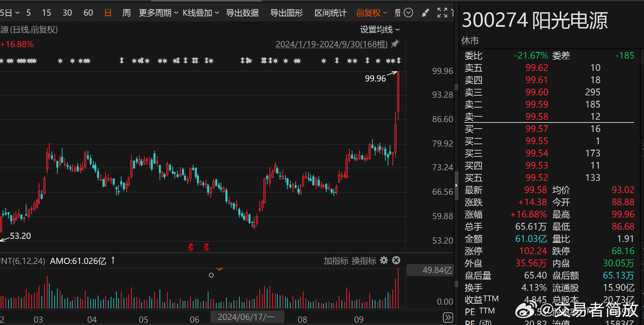Image resolution: width=644 pixels, height=325 pixels.
Task: Select the 15 minute period
Action: coord(47,13)
